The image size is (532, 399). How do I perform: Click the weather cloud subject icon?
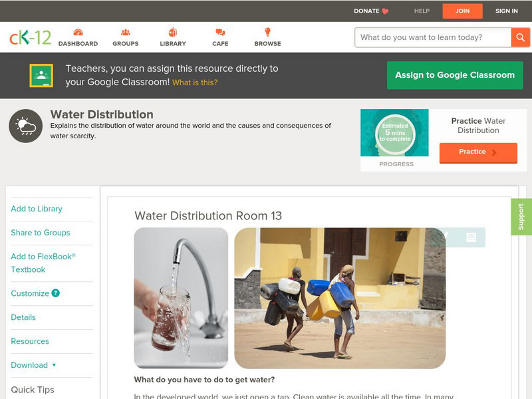click(26, 126)
